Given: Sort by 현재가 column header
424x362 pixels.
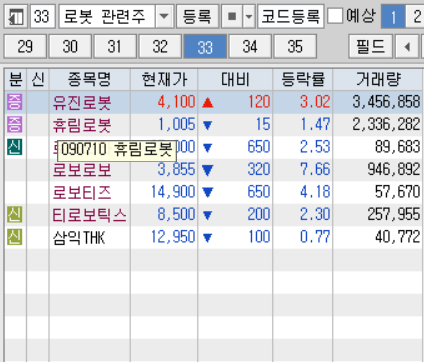Looking at the screenshot, I should (164, 79).
